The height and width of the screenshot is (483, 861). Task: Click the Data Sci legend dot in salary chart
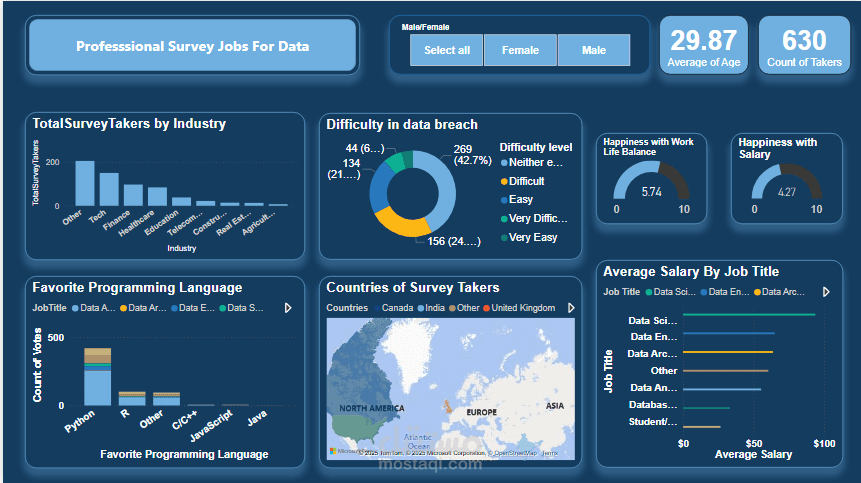(x=649, y=293)
